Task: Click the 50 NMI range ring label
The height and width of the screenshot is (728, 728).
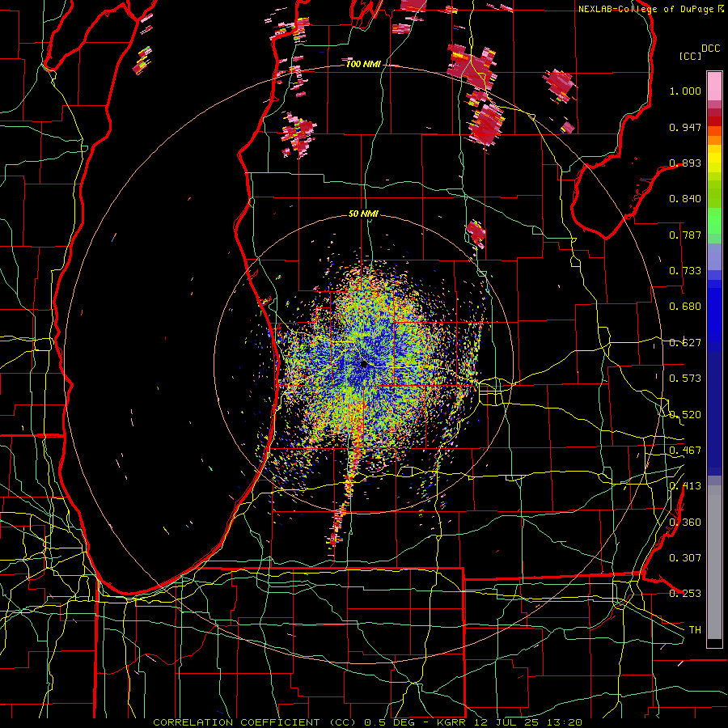Action: [x=363, y=214]
